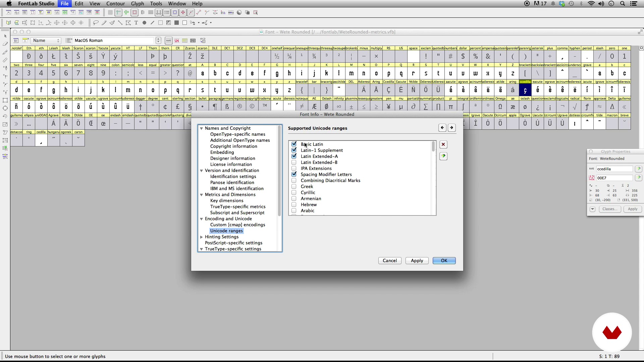Open the Edit menu
This screenshot has height=362, width=644.
tap(79, 4)
